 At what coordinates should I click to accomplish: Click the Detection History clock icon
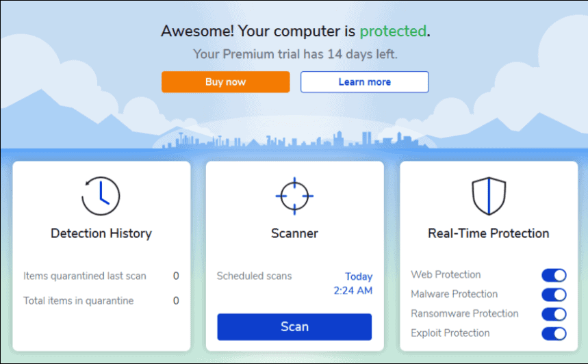(101, 196)
